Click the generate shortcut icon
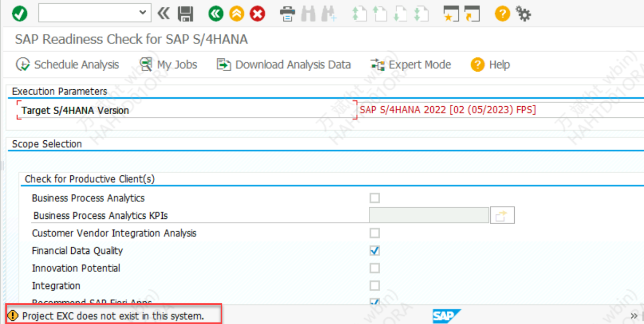 point(472,13)
